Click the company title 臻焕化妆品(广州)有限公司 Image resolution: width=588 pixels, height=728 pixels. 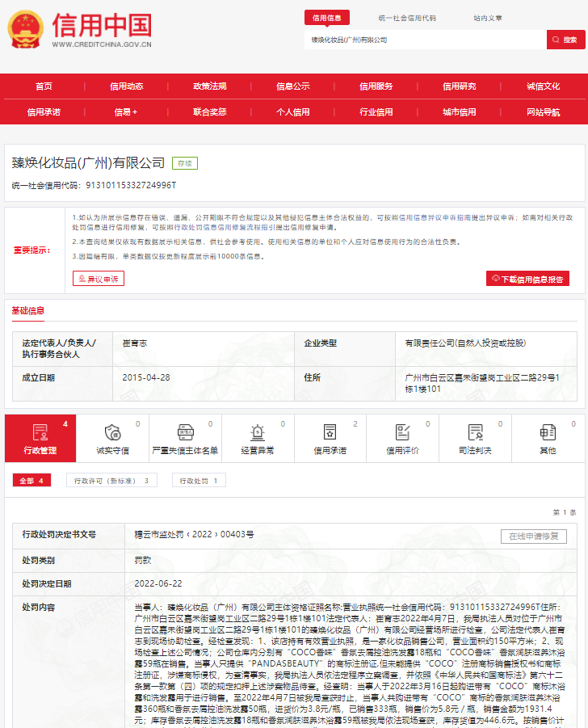tap(88, 163)
